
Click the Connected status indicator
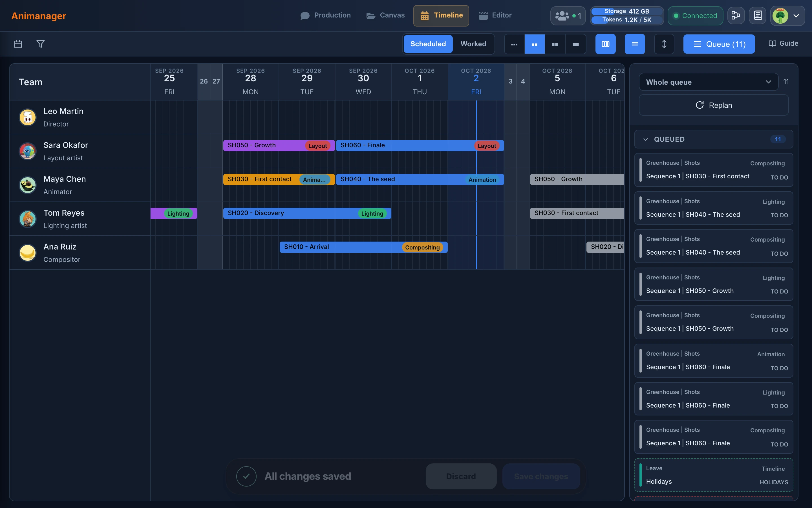(695, 16)
